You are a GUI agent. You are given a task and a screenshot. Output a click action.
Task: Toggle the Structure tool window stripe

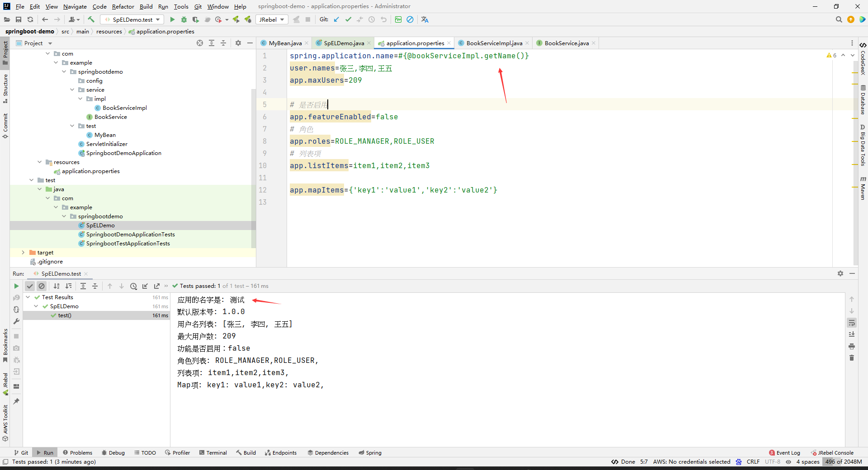(5, 88)
